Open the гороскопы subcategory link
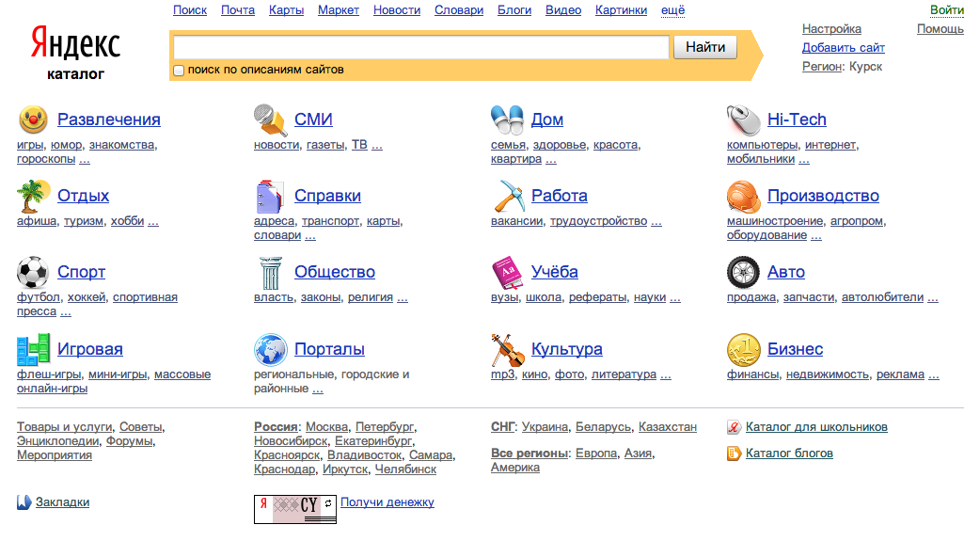Screen dimensions: 980x541 click(x=46, y=159)
